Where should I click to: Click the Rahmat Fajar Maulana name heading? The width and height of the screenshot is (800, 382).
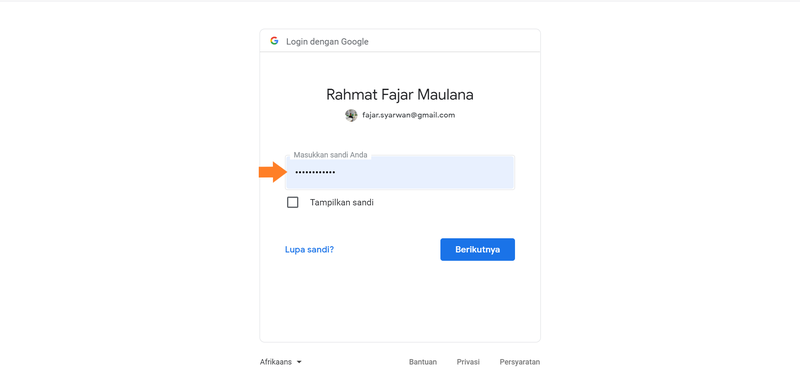point(400,94)
